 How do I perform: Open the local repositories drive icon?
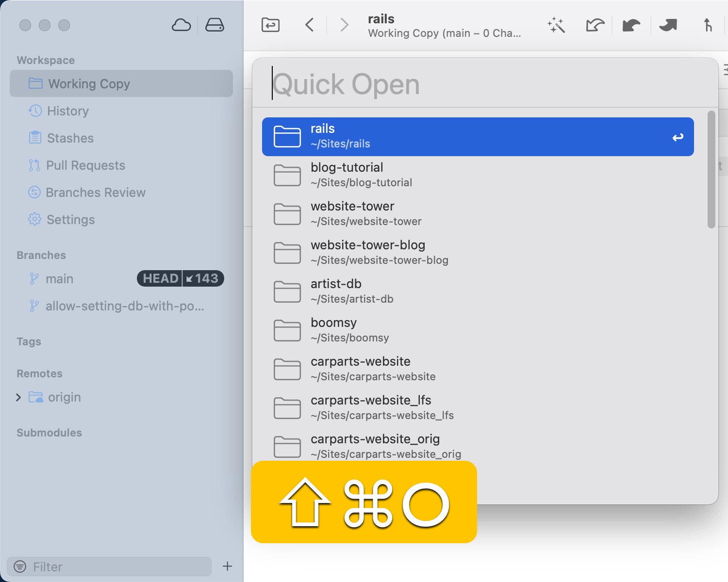(215, 25)
